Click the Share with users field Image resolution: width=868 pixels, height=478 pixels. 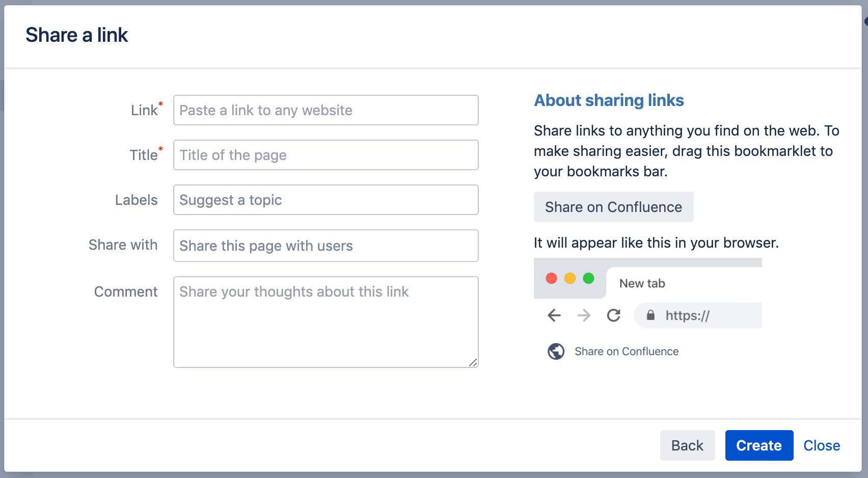tap(325, 246)
